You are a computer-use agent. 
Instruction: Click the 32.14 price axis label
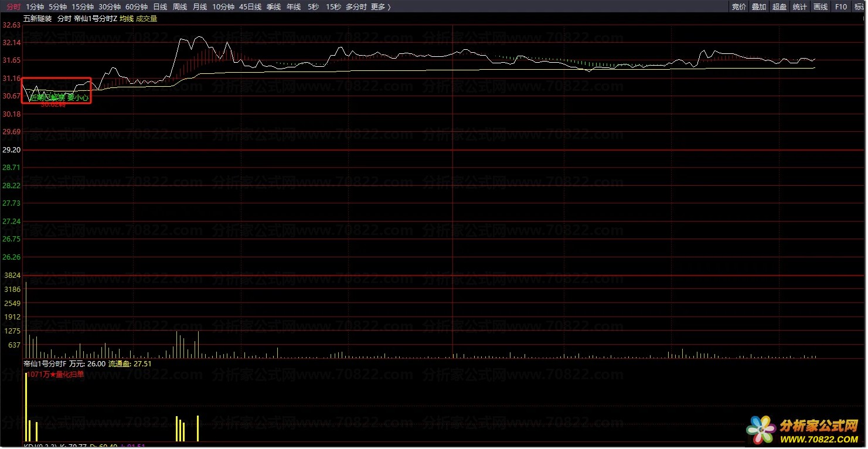pyautogui.click(x=12, y=43)
